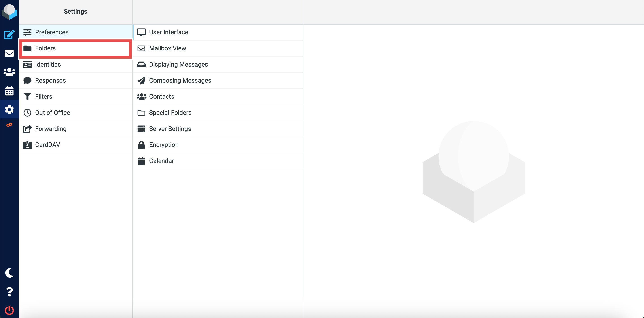Select User Interface preferences
644x318 pixels.
tap(168, 32)
